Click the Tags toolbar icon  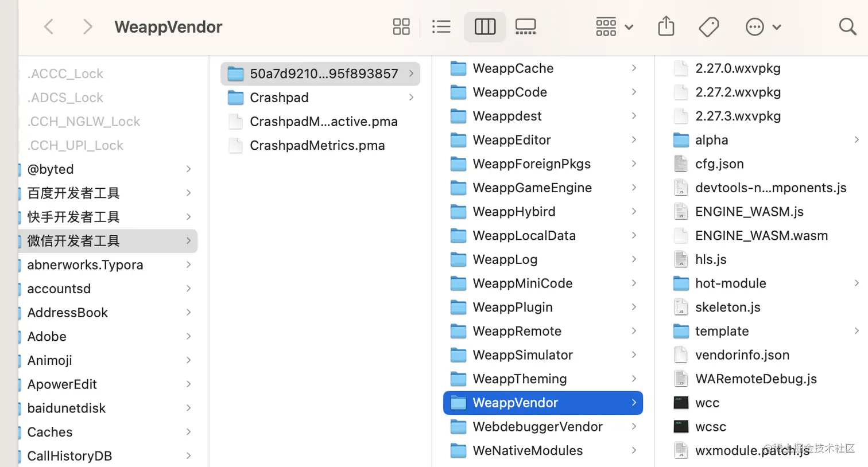coord(709,26)
